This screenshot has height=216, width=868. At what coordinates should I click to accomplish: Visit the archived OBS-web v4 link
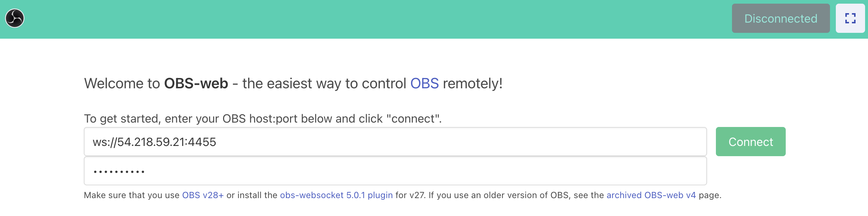pos(651,195)
